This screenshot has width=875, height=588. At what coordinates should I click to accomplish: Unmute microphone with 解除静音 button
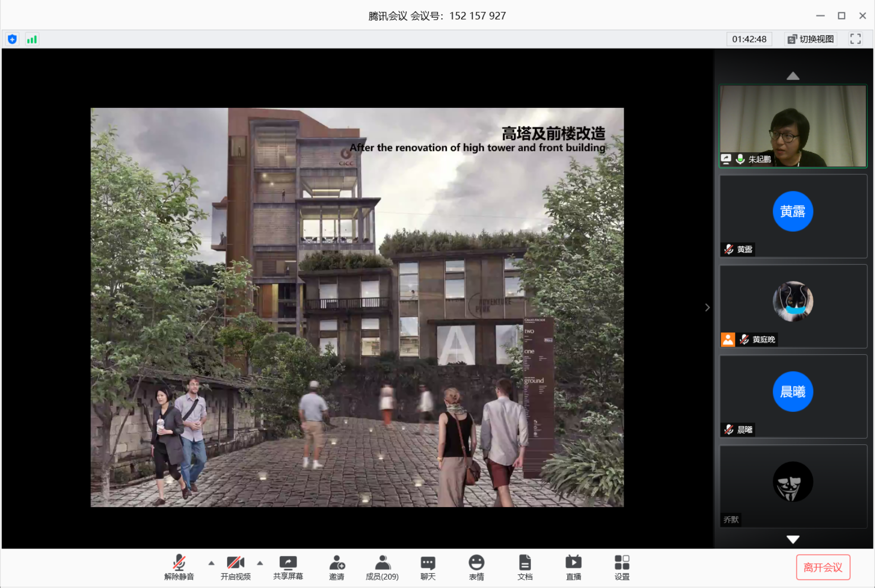pos(179,567)
